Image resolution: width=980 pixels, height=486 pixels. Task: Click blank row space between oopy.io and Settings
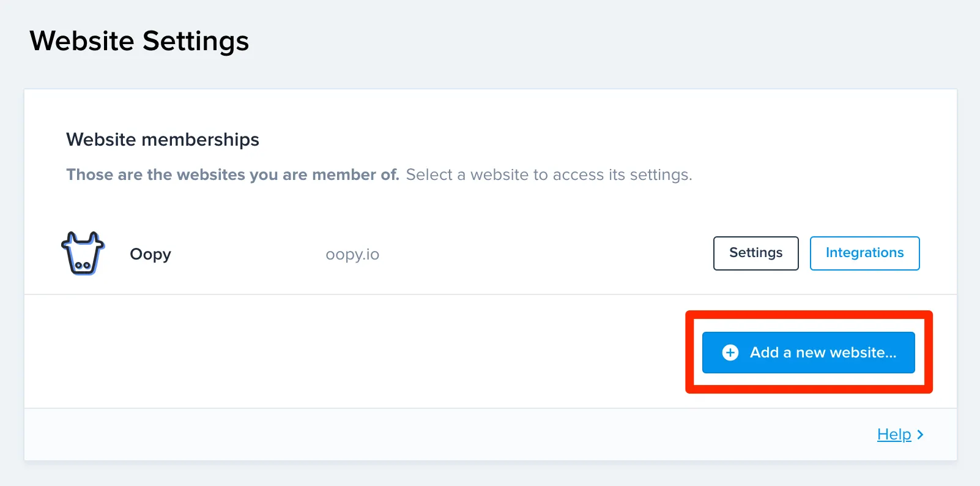pos(544,254)
